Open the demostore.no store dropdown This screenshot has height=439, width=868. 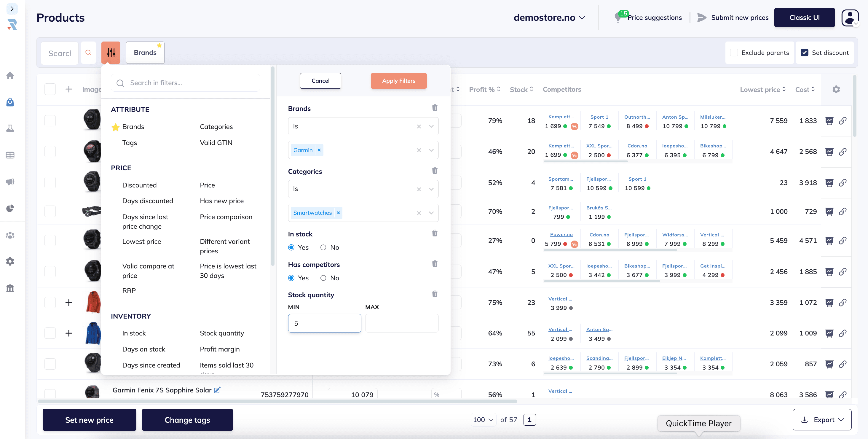[549, 18]
